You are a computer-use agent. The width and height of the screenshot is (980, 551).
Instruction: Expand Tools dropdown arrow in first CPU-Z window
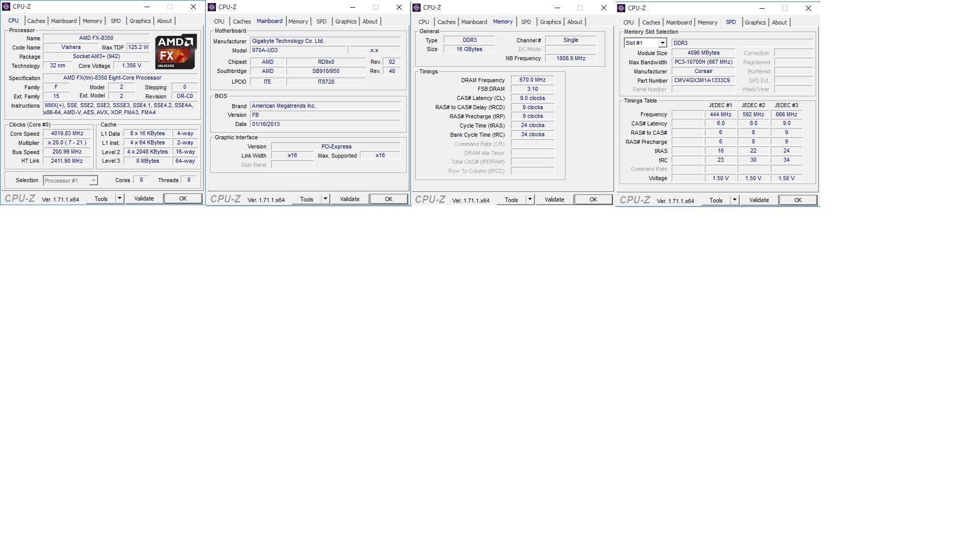[119, 198]
